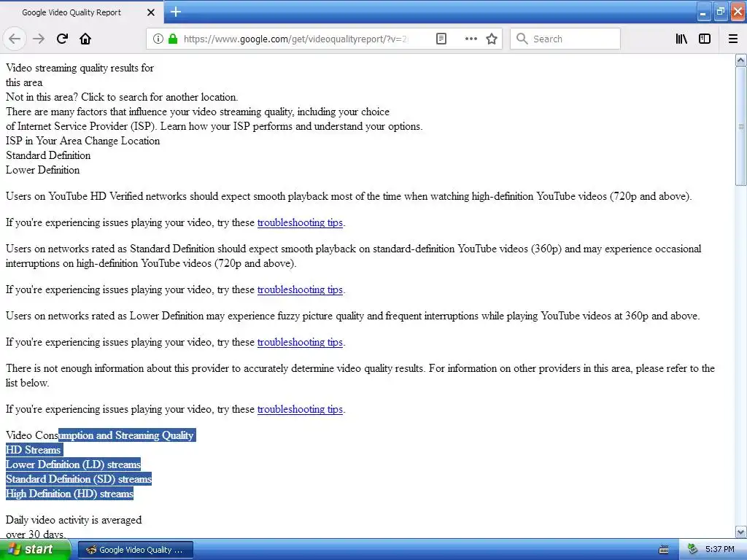Screen dimensions: 747x560
Task: Open page actions three-dot menu
Action: click(x=471, y=39)
